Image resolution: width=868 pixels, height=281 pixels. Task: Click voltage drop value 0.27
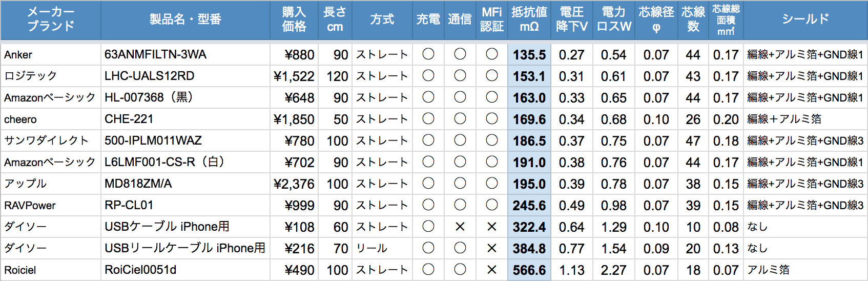[572, 55]
